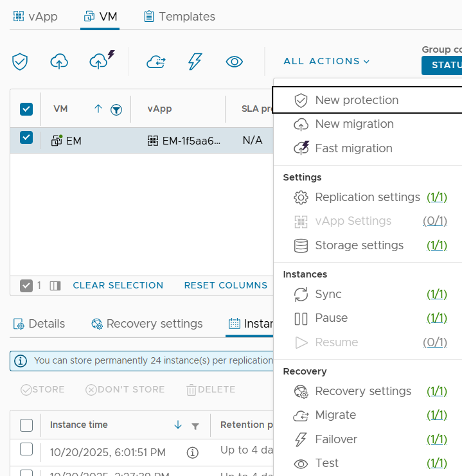Toggle the select-all checkbox in VM table header

tap(26, 109)
